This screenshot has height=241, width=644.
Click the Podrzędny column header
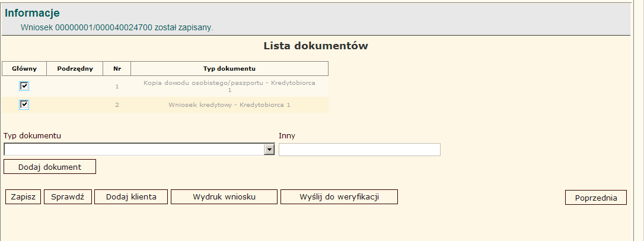point(75,69)
